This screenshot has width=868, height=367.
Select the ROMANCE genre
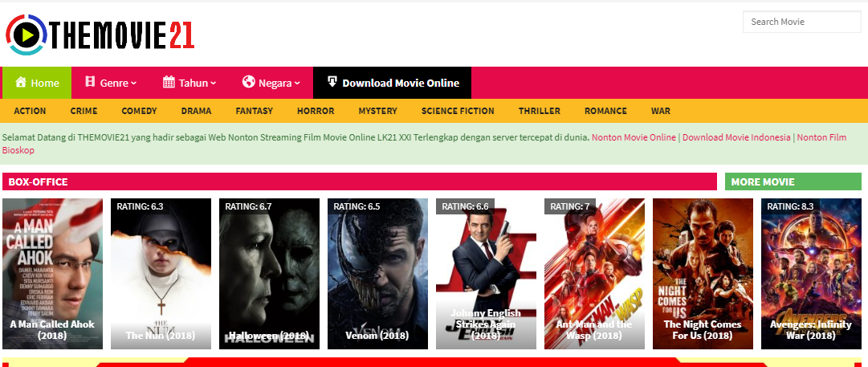(x=605, y=111)
